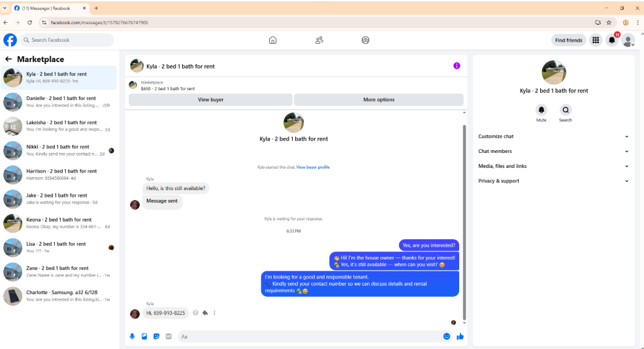React to Kyla's phone number message
Viewport: 644px width, 349px height.
[195, 313]
